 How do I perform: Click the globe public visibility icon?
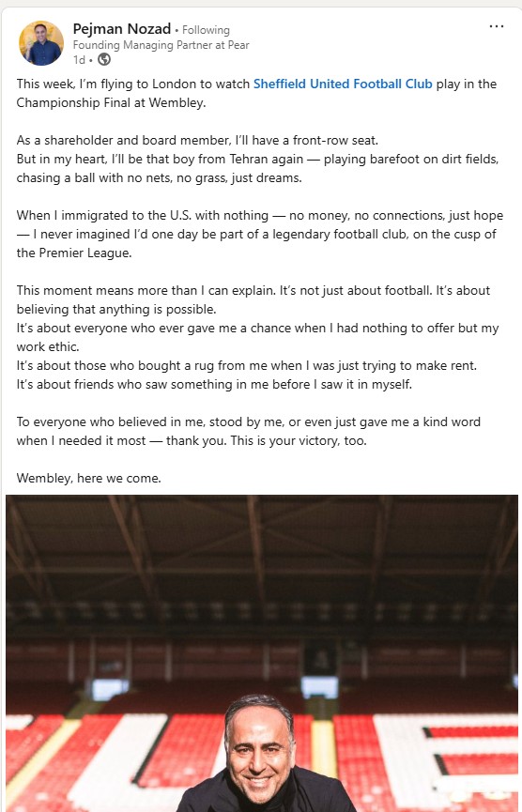pyautogui.click(x=104, y=59)
